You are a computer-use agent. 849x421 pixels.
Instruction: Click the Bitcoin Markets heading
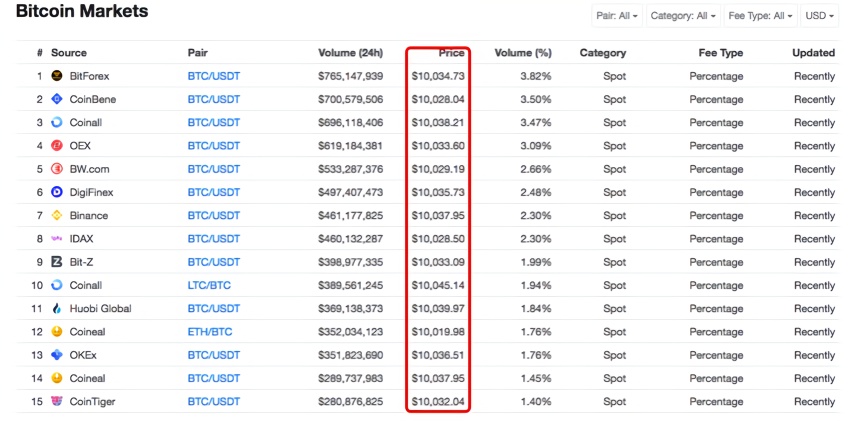[82, 11]
